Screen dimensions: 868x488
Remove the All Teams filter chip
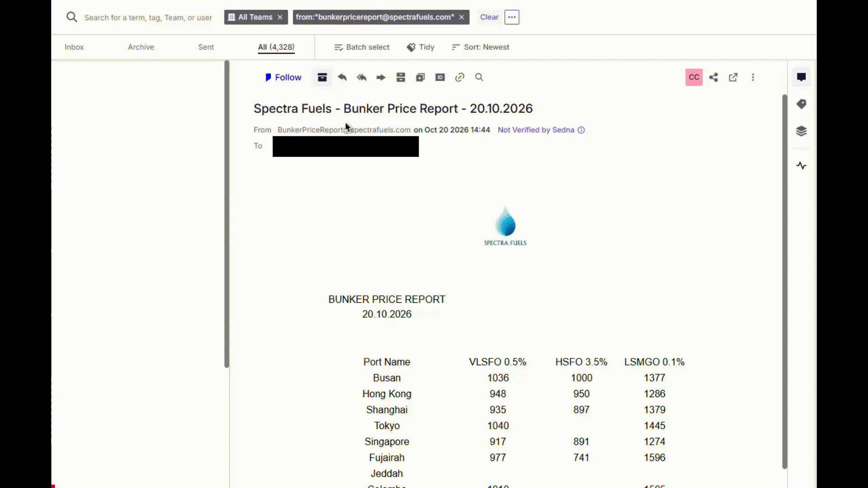(280, 17)
